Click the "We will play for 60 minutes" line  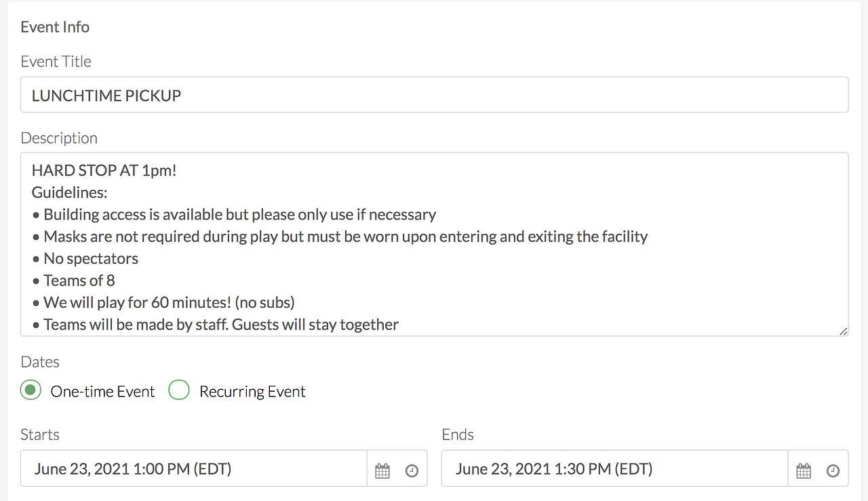(x=169, y=302)
